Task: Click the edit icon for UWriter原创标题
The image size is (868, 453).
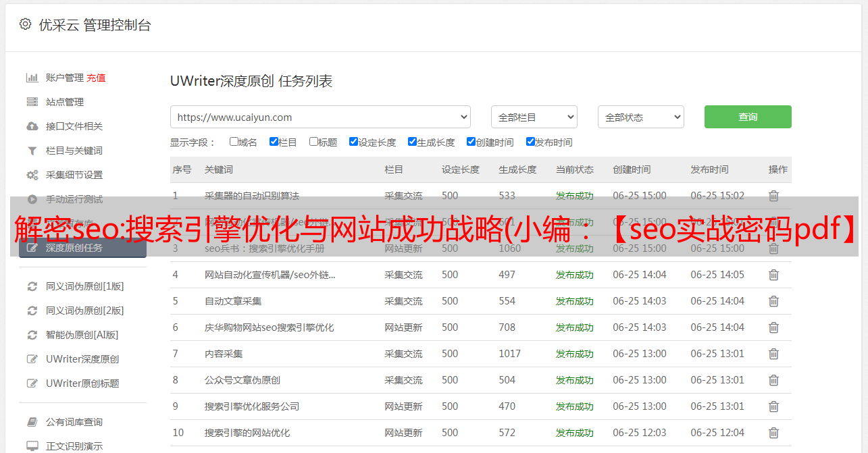Action: (32, 383)
